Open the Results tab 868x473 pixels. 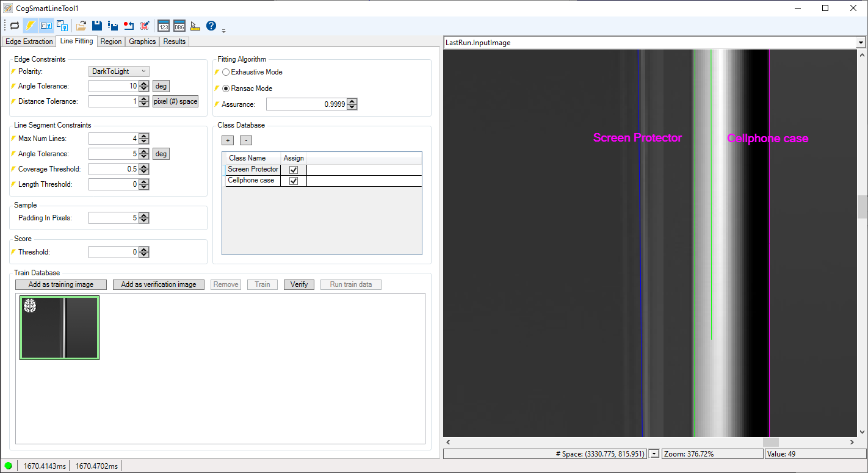point(174,41)
